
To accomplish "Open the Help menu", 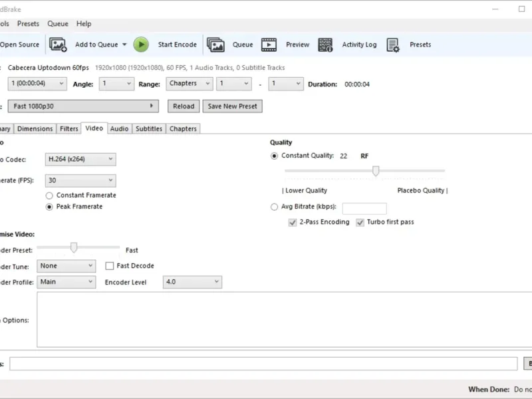I will coord(84,24).
